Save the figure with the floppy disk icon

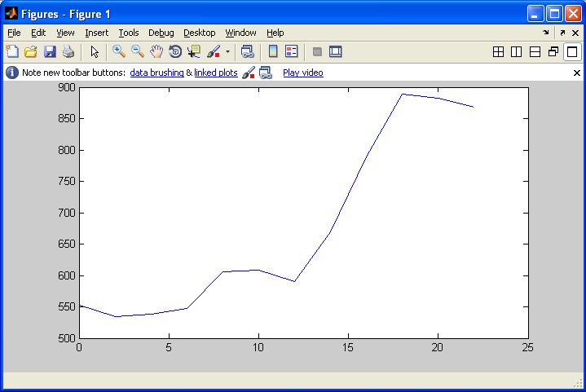pyautogui.click(x=50, y=52)
